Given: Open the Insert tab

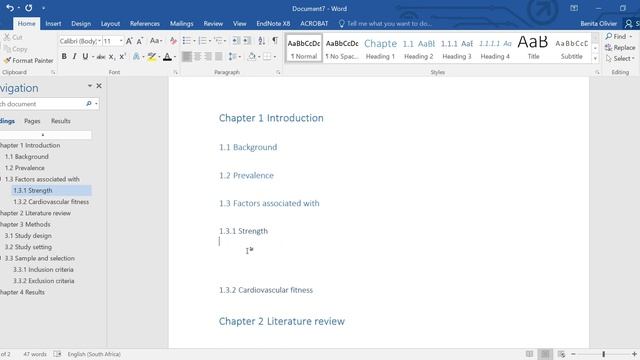Looking at the screenshot, I should tap(53, 24).
